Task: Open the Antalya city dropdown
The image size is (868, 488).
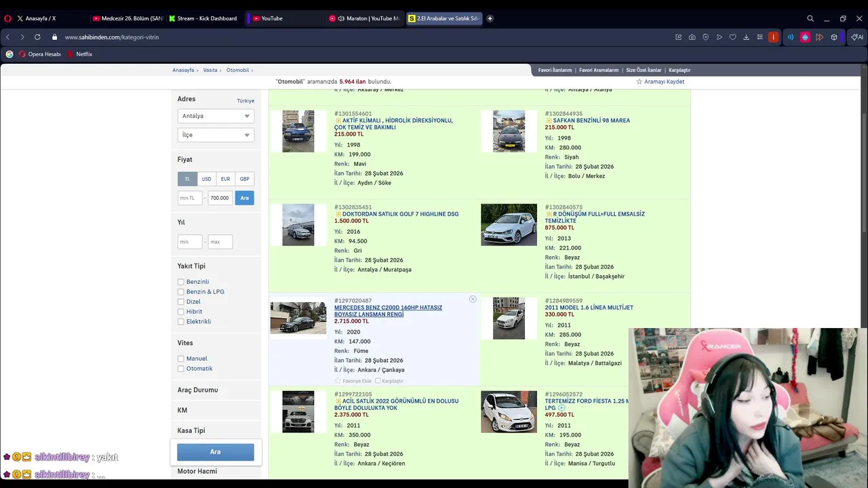Action: click(x=216, y=116)
